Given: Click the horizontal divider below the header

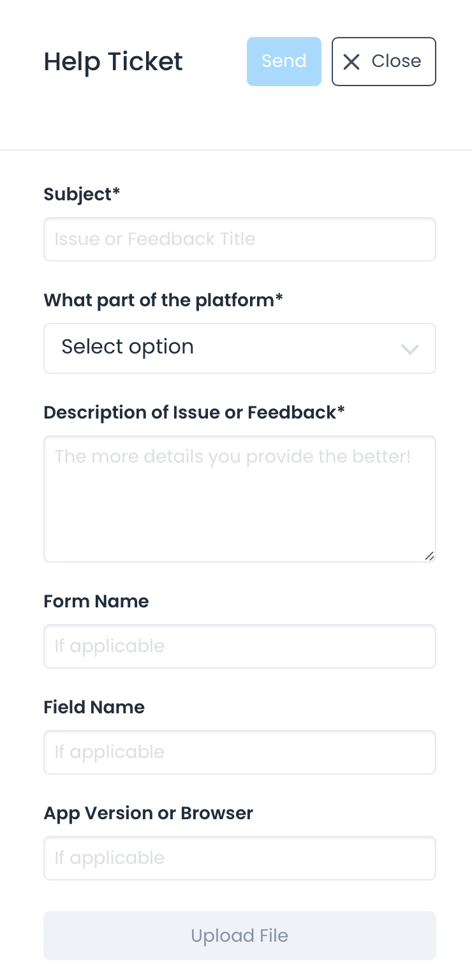Looking at the screenshot, I should (x=236, y=150).
